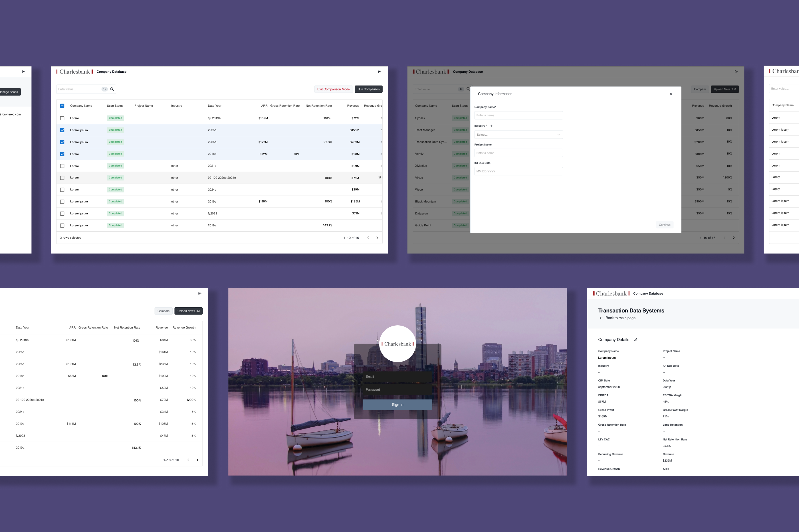This screenshot has height=532, width=799.
Task: Click Company Database title in comparison window
Action: click(111, 72)
